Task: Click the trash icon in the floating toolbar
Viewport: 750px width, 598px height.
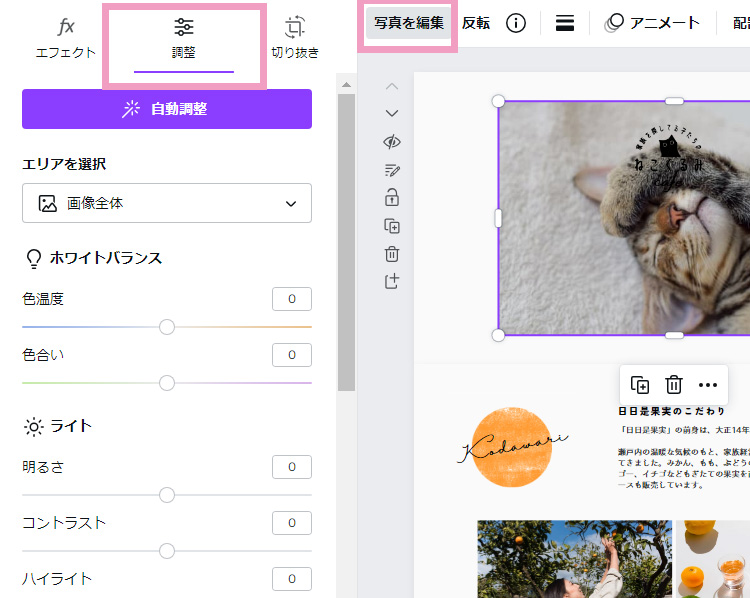Action: pos(673,385)
